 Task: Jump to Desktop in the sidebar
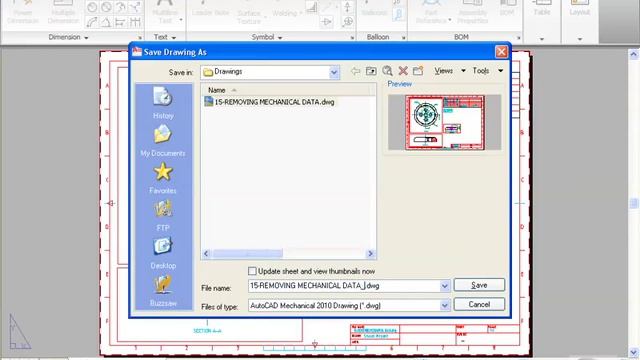point(163,253)
